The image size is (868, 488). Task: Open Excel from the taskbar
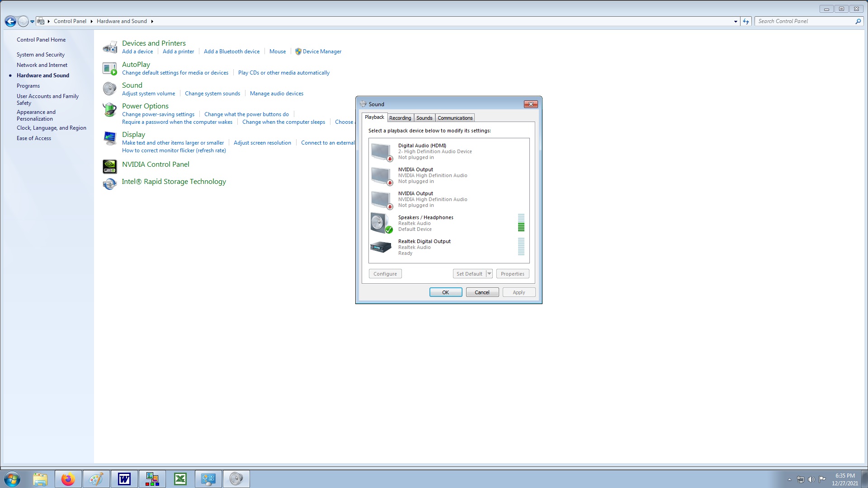point(180,479)
